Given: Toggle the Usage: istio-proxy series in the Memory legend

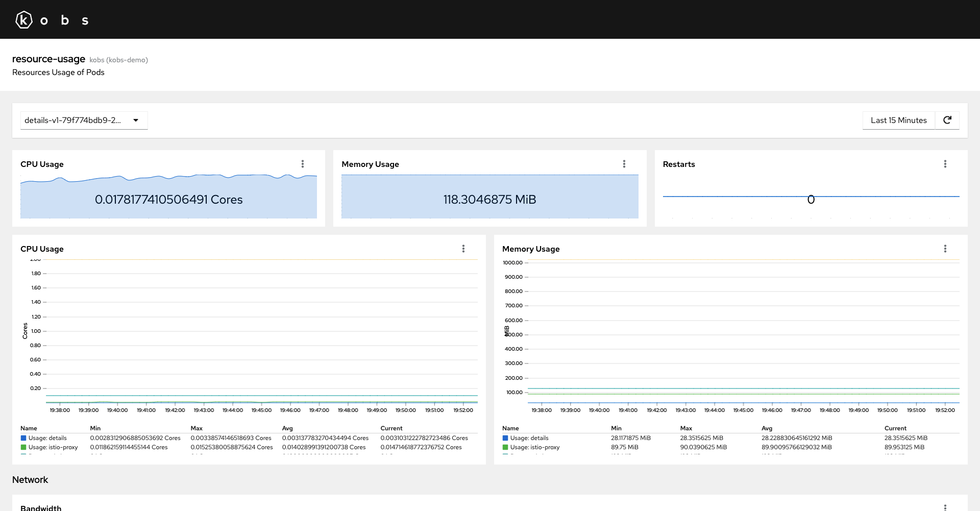Looking at the screenshot, I should coord(531,447).
